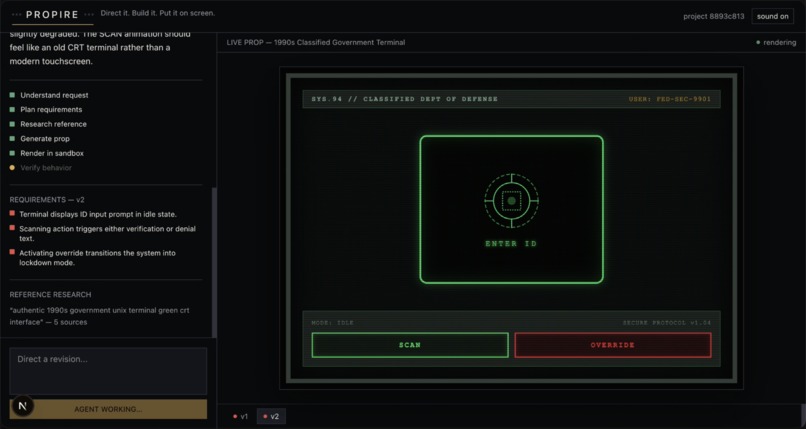Click the requirement about scanning action
This screenshot has width=806, height=429.
(x=107, y=233)
